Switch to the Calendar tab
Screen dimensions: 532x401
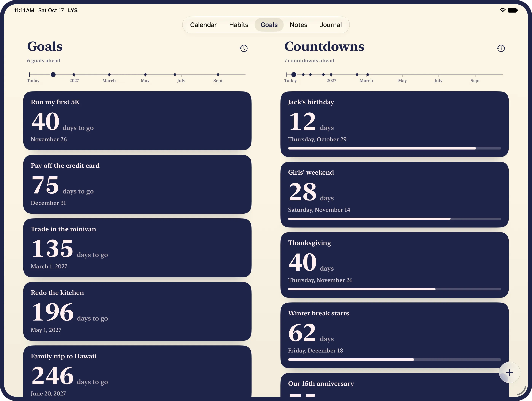click(203, 25)
